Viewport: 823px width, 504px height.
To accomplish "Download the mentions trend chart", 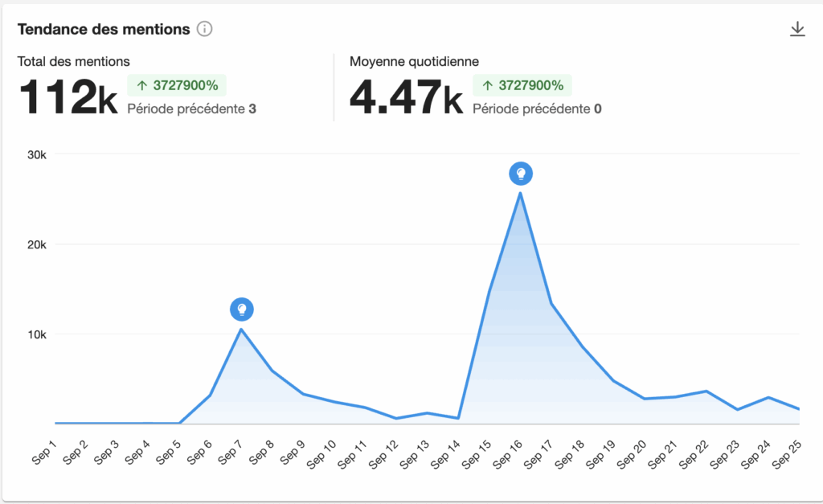I will [796, 30].
